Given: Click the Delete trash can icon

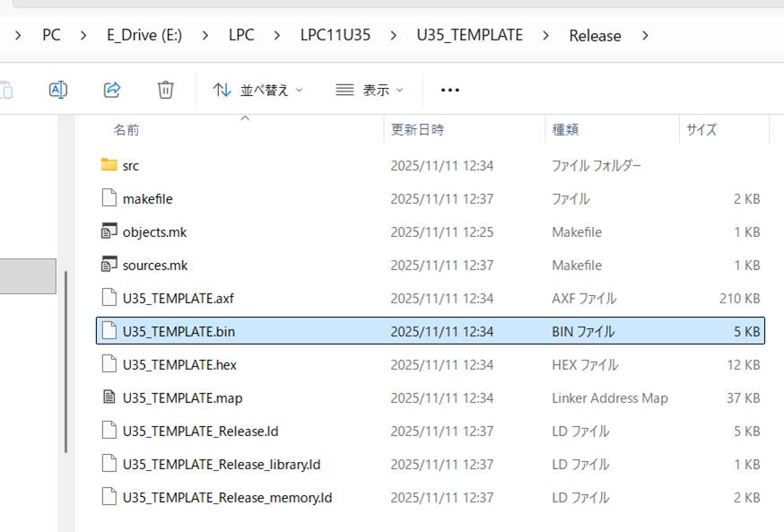Looking at the screenshot, I should click(165, 90).
